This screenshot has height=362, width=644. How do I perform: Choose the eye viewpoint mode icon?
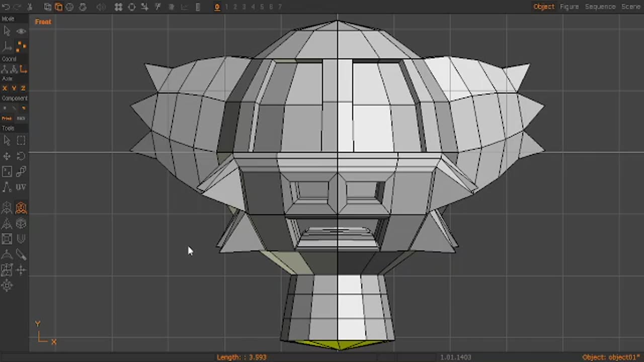(21, 31)
